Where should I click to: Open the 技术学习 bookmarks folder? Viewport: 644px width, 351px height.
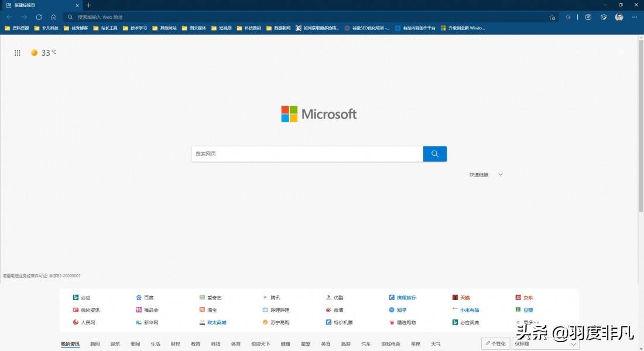(135, 28)
